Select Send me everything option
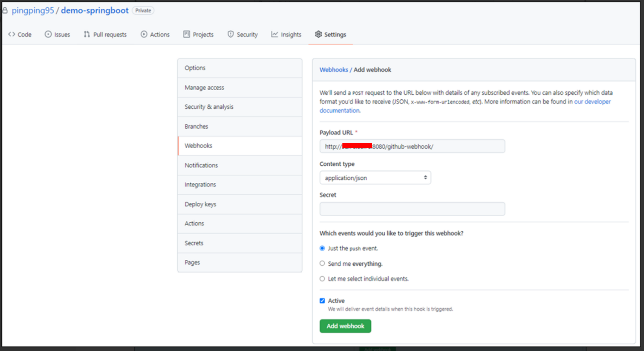This screenshot has width=644, height=351. 322,263
